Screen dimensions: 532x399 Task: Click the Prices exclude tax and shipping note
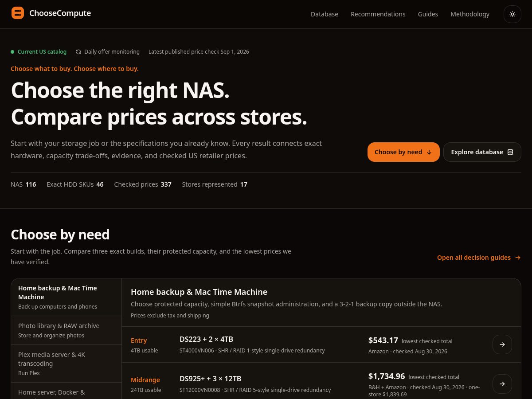[x=170, y=316]
